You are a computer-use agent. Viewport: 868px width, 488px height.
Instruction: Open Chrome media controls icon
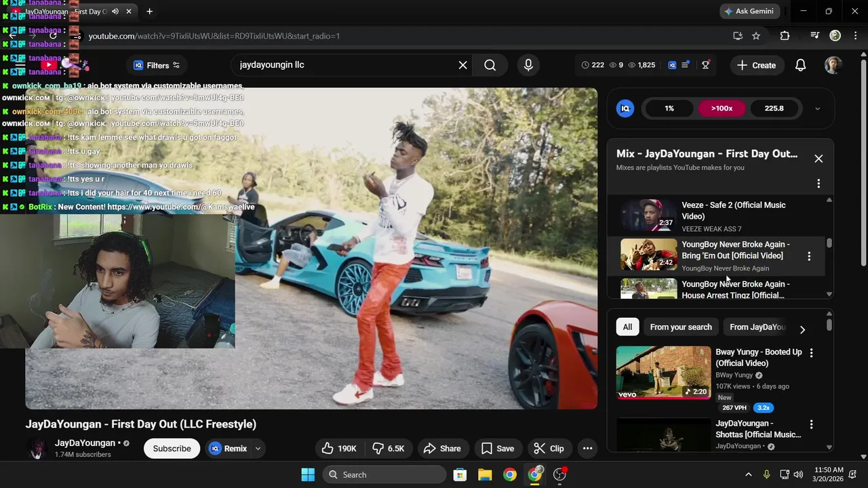pyautogui.click(x=815, y=36)
